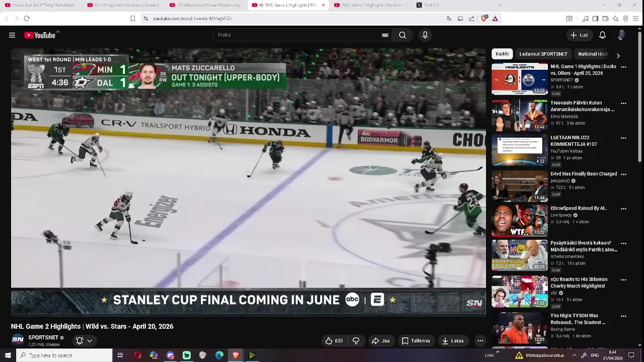Switch to the Grok / X tab

tap(452, 5)
